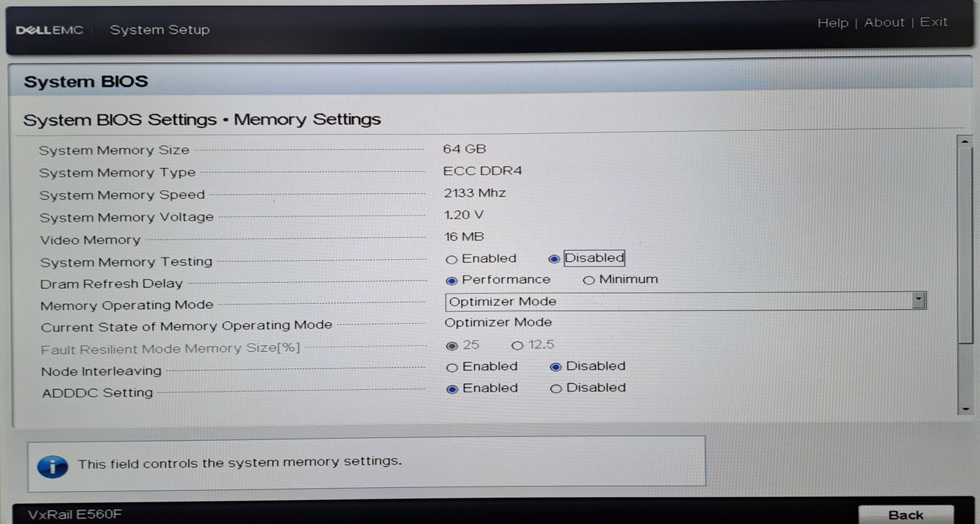
Task: Click the Fault Resilient Mode Memory Size label
Action: [x=171, y=349]
